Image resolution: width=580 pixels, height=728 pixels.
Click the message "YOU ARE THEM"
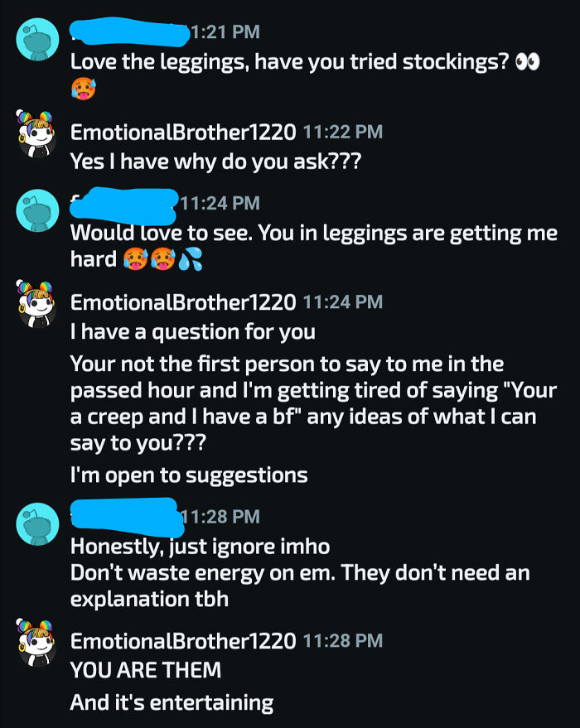(145, 669)
